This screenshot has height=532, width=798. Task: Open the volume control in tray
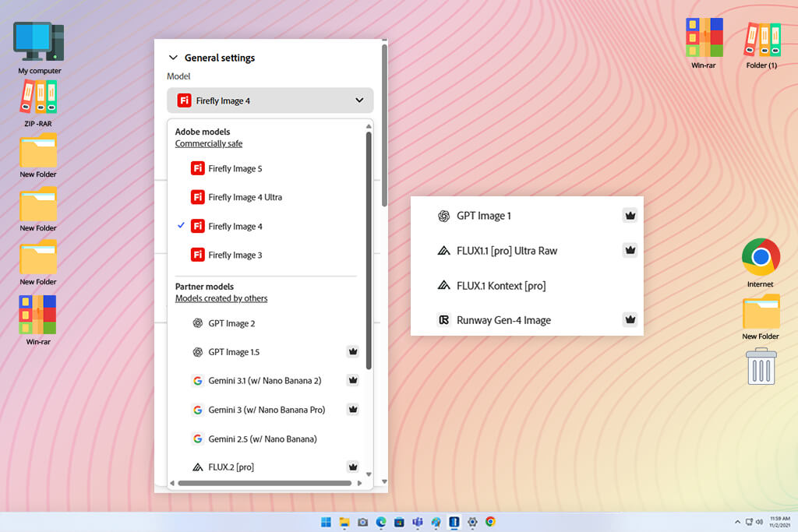pos(759,522)
